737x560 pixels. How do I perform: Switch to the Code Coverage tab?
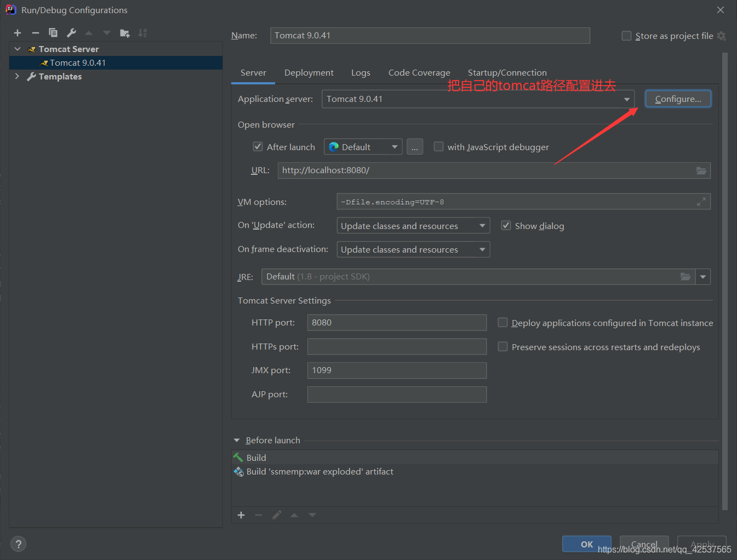pos(419,73)
